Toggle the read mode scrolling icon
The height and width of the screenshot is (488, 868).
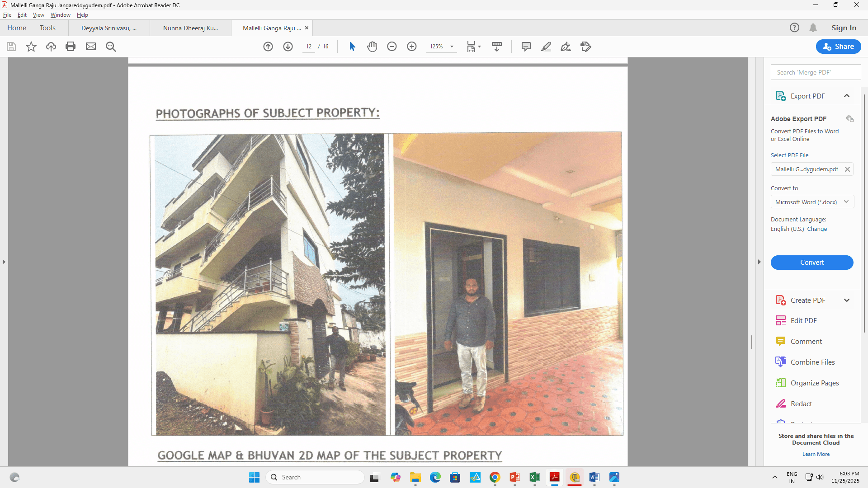[x=497, y=47]
